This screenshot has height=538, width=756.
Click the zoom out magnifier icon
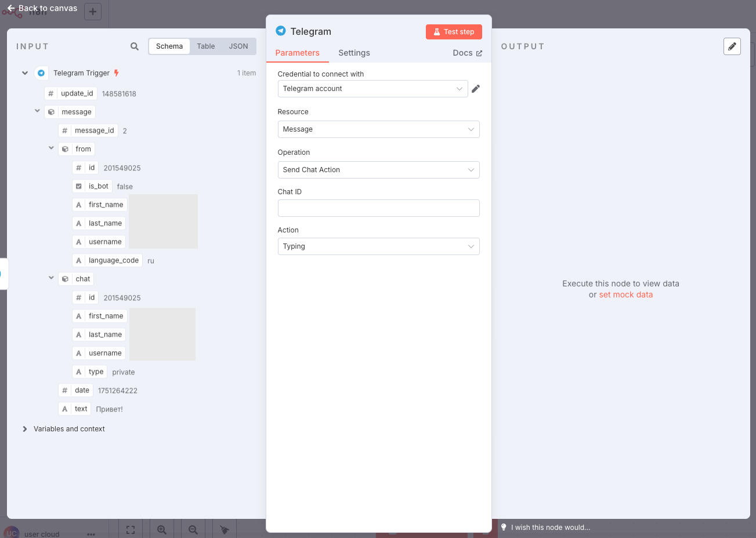pos(193,529)
